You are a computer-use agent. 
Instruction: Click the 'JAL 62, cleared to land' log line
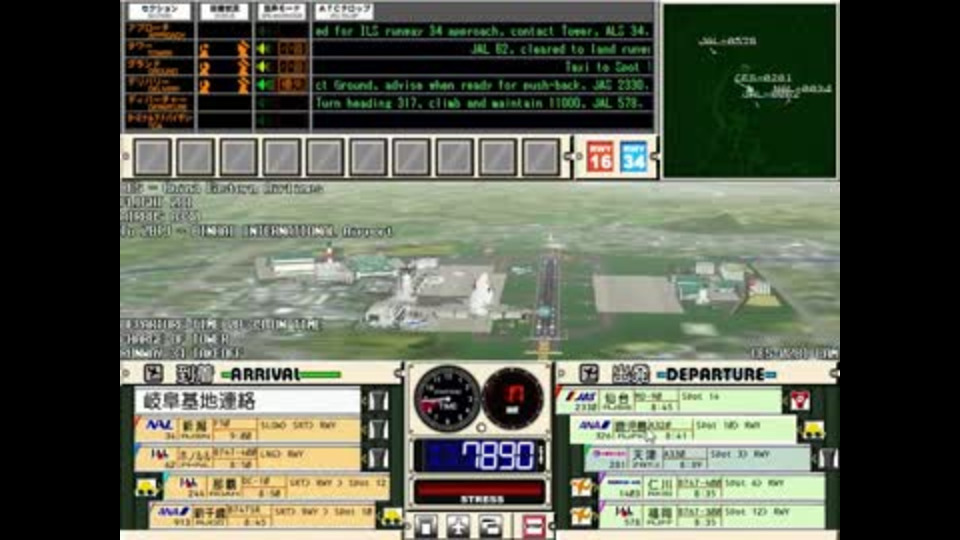click(560, 49)
